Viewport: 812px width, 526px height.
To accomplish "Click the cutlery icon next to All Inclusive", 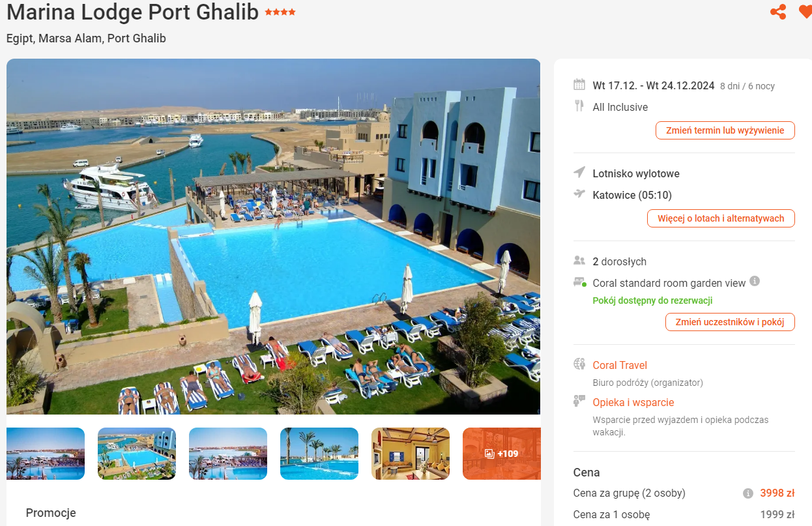I will point(579,106).
